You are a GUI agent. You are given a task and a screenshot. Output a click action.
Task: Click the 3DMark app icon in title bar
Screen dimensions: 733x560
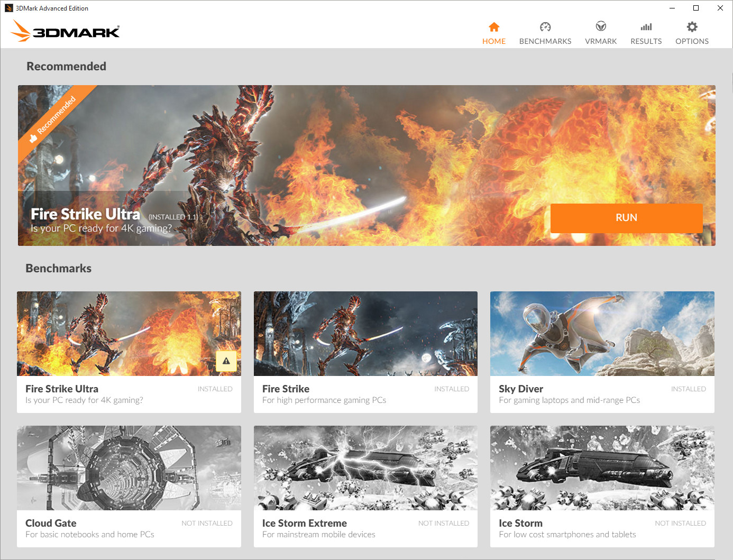pyautogui.click(x=8, y=8)
